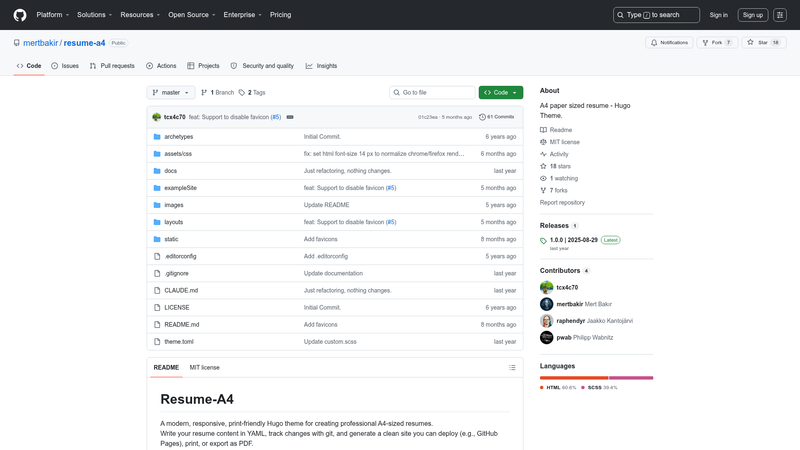View 7 forks link
Image resolution: width=800 pixels, height=450 pixels.
pos(554,190)
